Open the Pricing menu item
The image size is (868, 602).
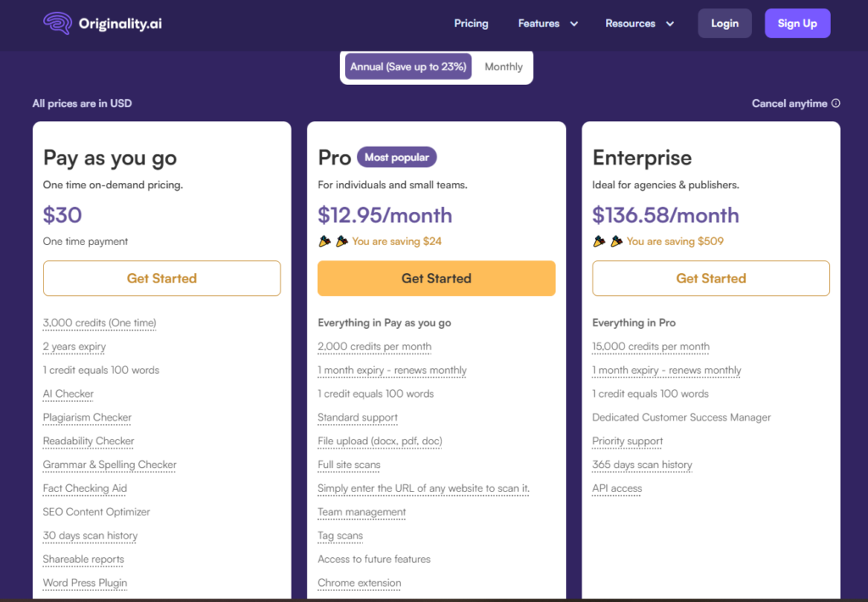pos(471,24)
